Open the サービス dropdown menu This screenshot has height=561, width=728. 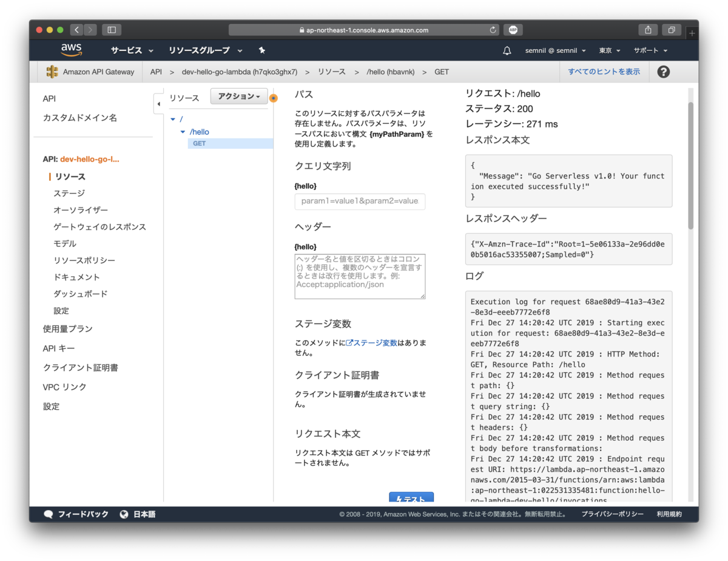[x=132, y=50]
